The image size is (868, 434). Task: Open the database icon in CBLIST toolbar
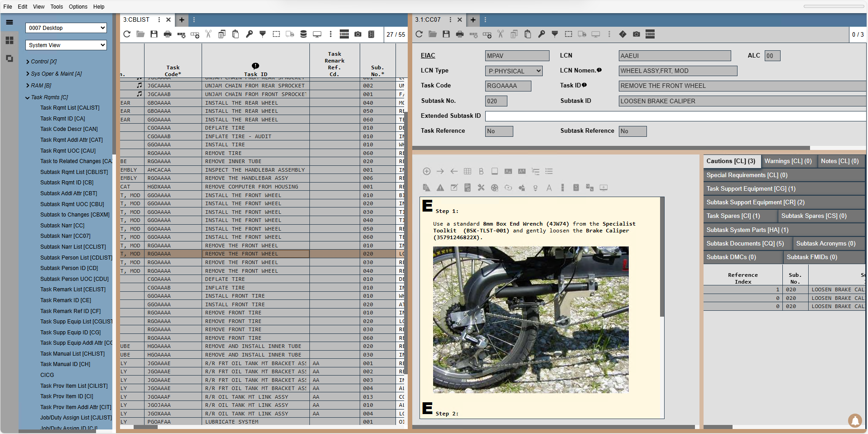coord(304,34)
